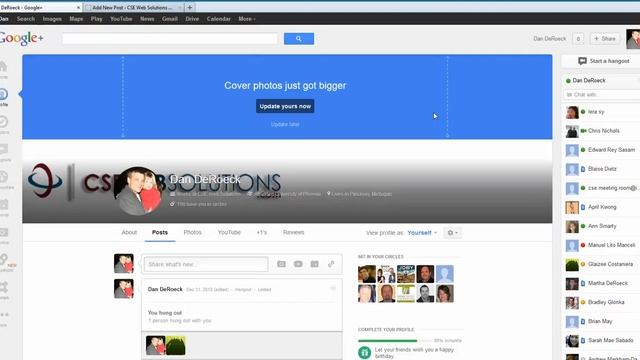Viewport: 640px width, 360px height.
Task: Click the add video icon in share box
Action: [298, 264]
